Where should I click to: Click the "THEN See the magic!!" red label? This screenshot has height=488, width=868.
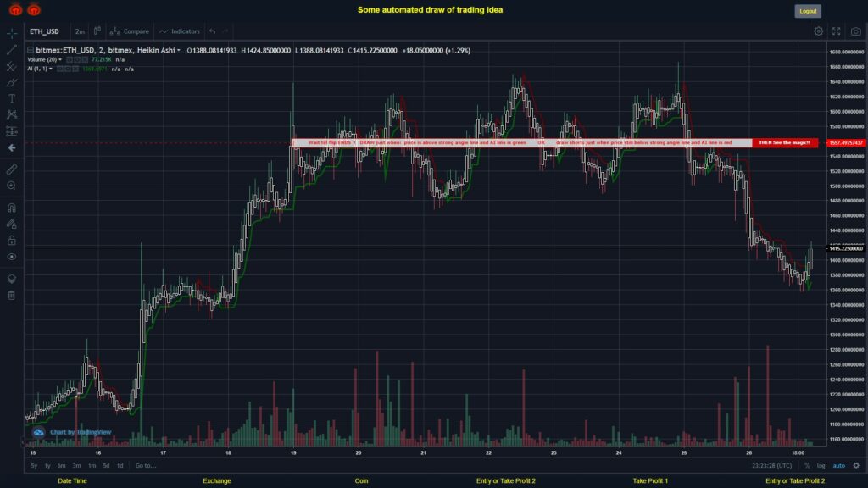784,142
